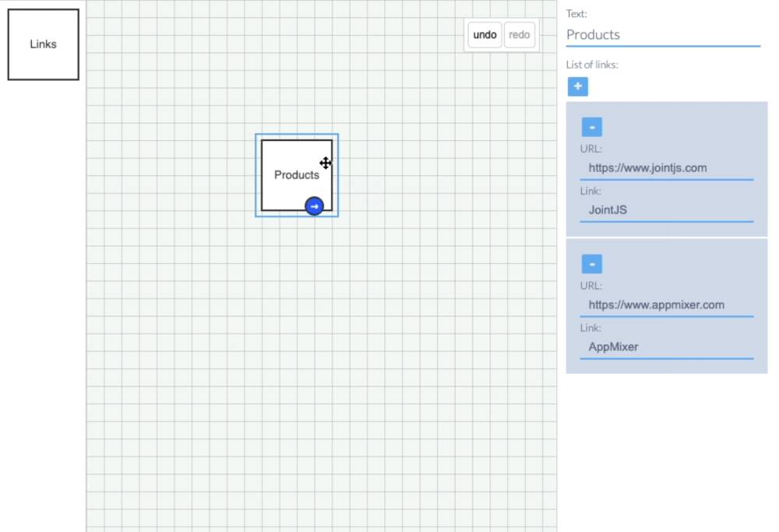Select the Links shape in the stencil

tap(42, 44)
